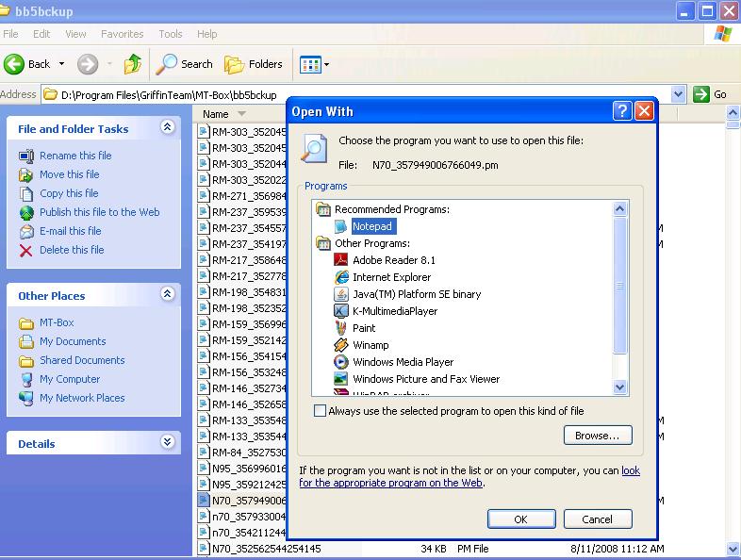Click Copy this file icon
The width and height of the screenshot is (741, 560).
click(26, 193)
